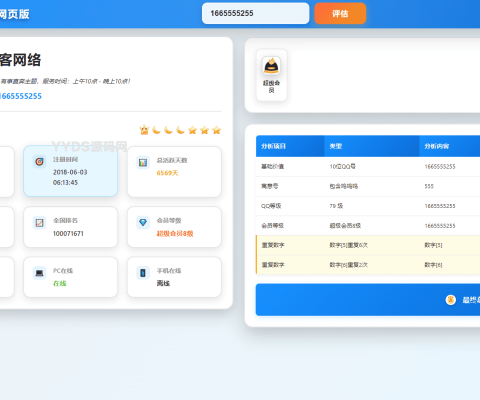Image resolution: width=480 pixels, height=400 pixels.
Task: Click the blue final result banner
Action: (x=368, y=300)
